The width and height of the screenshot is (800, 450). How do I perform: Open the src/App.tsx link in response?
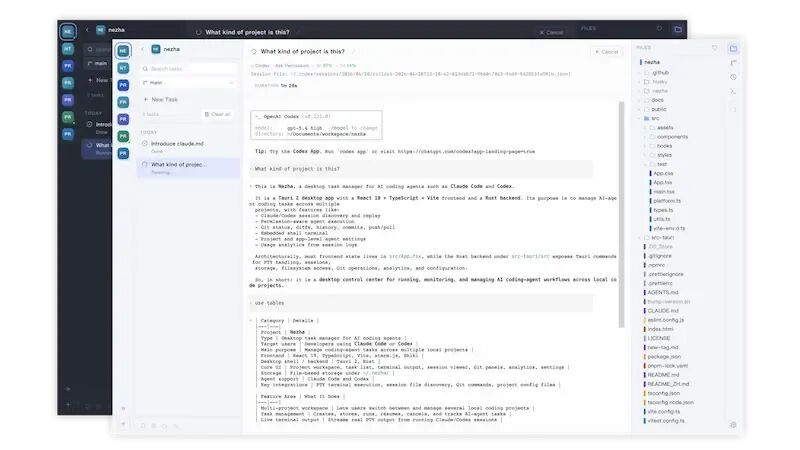405,257
